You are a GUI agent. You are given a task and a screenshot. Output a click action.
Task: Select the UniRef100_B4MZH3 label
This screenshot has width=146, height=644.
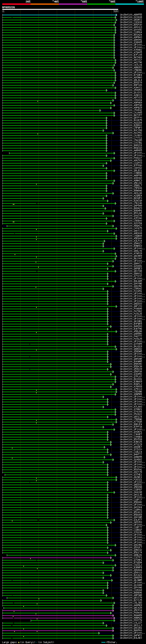(131, 326)
